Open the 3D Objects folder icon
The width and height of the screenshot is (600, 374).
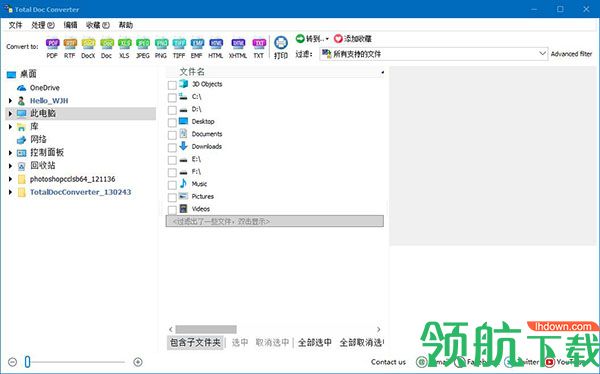(184, 83)
